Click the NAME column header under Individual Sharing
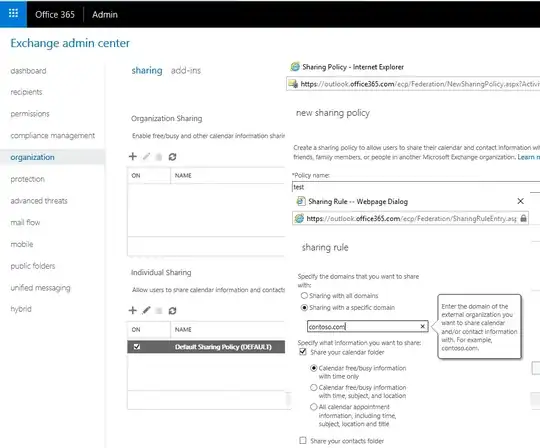This screenshot has width=540, height=448. point(228,329)
